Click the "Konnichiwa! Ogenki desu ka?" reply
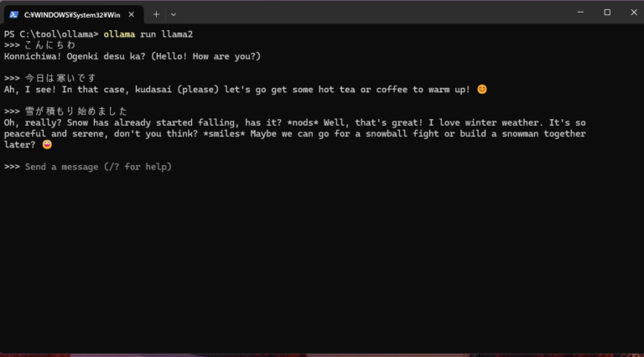The width and height of the screenshot is (644, 357). 86,56
